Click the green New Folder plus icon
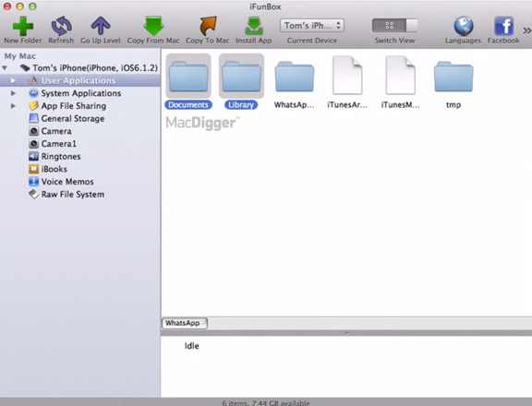Viewport: 532px width, 406px height. point(23,26)
